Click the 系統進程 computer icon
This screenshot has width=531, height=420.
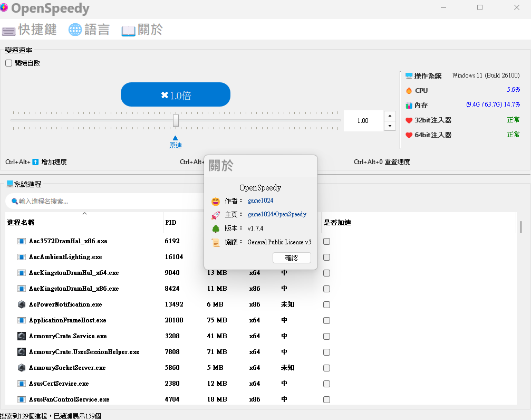coord(10,184)
